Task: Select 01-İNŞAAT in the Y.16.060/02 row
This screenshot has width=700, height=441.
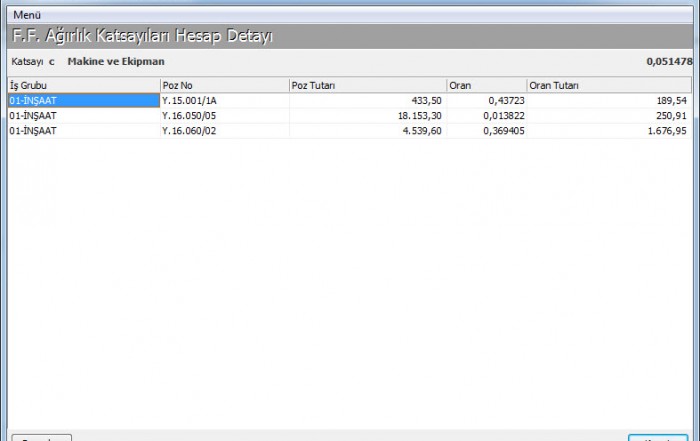Action: tap(84, 131)
